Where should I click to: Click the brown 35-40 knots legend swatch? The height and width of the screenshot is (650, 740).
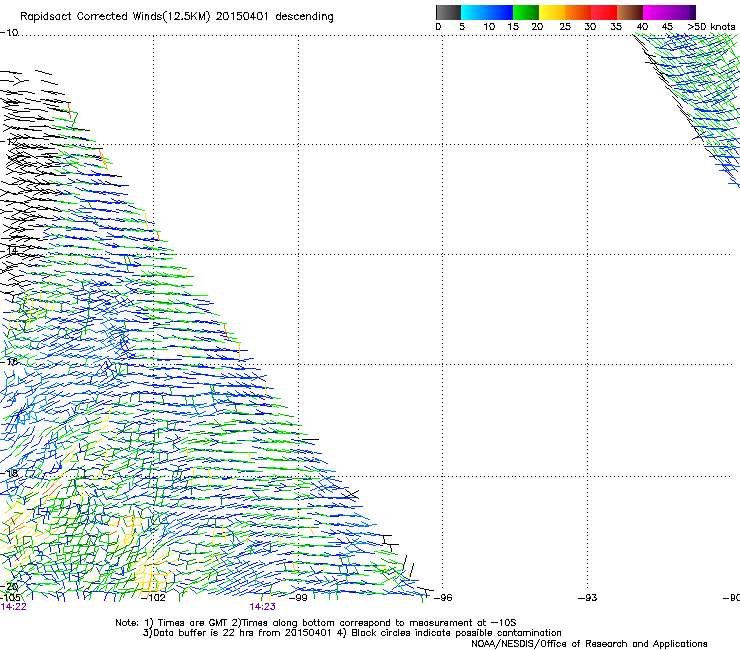click(630, 12)
